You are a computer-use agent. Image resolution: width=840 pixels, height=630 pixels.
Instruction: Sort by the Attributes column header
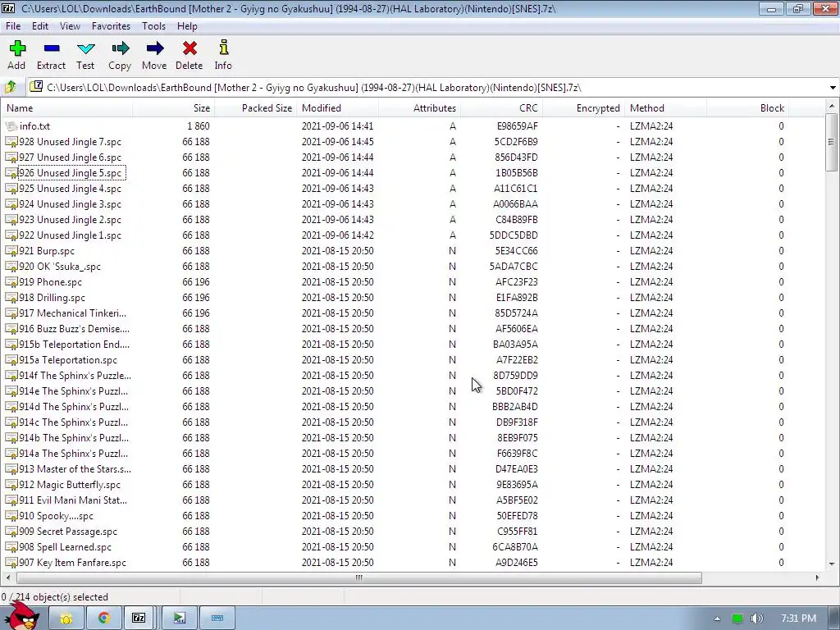(x=419, y=107)
